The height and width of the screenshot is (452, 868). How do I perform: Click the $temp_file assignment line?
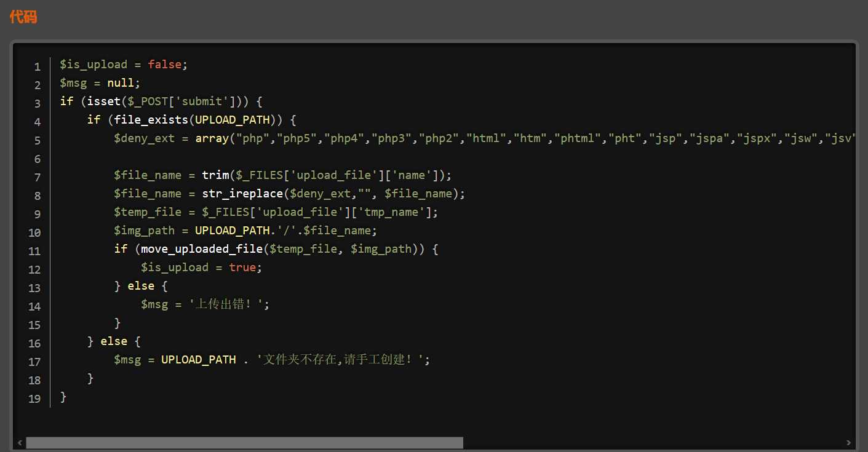pyautogui.click(x=276, y=212)
